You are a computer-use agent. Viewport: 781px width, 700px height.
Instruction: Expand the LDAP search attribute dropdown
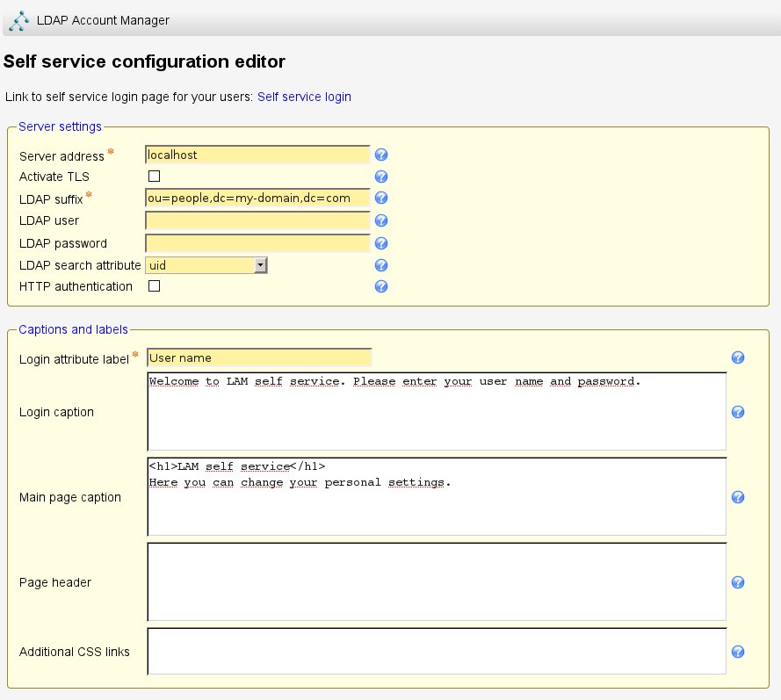click(206, 265)
